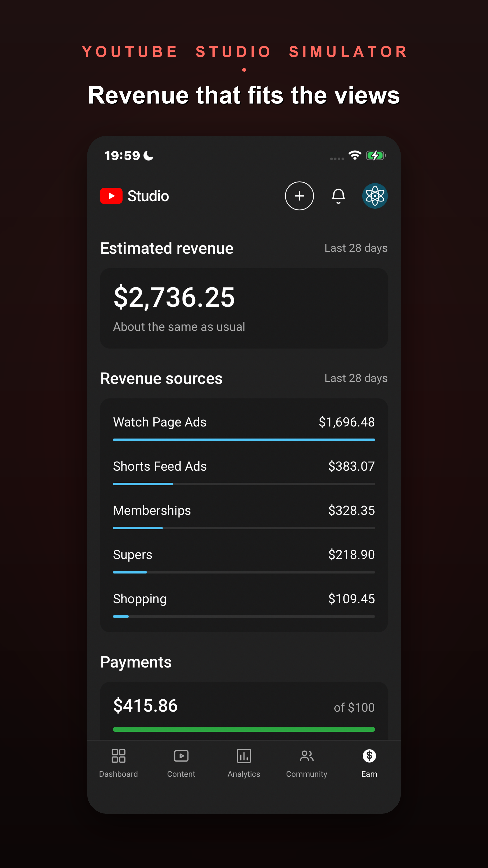488x868 pixels.
Task: Click the Estimated revenue heading
Action: click(x=167, y=248)
